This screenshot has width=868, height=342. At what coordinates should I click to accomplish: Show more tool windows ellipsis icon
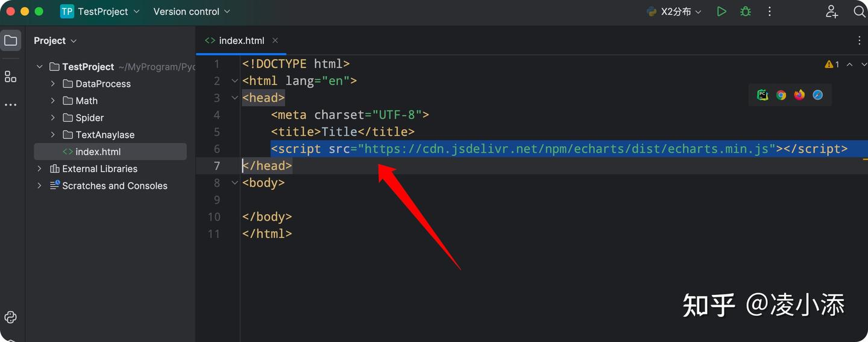click(10, 105)
